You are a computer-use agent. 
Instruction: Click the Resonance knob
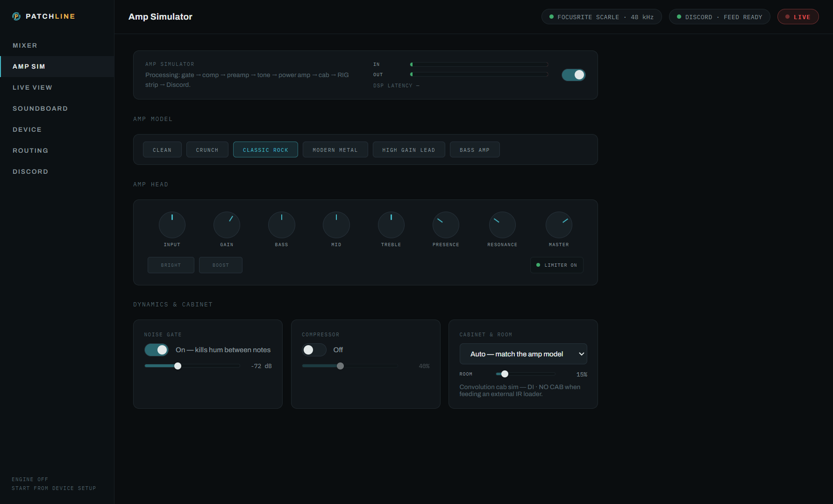click(x=502, y=225)
